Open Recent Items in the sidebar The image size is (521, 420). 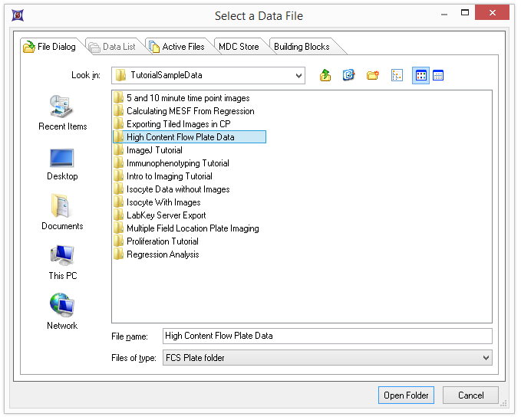point(62,113)
